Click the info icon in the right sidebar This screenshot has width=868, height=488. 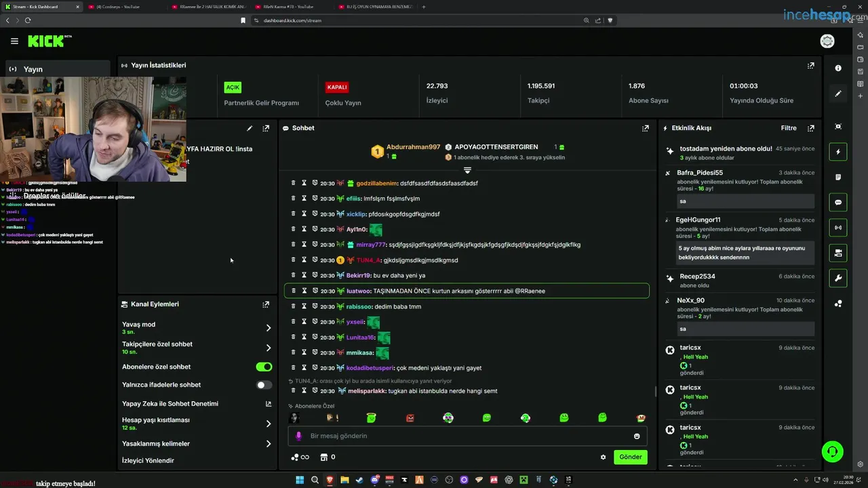point(838,68)
